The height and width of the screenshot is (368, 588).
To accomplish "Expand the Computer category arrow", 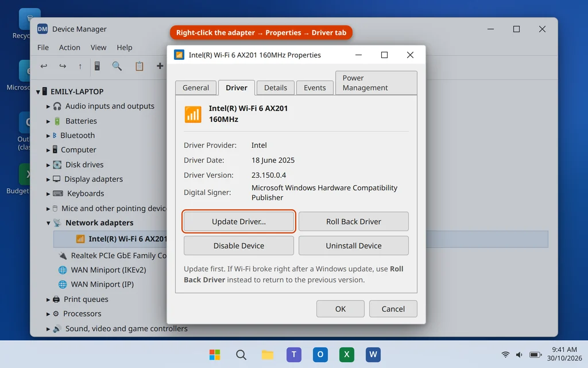I will point(48,150).
